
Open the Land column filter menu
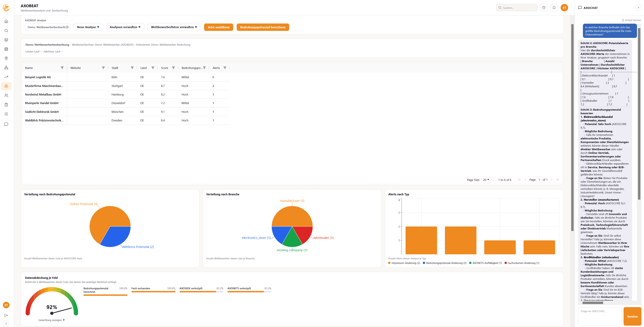coord(153,68)
